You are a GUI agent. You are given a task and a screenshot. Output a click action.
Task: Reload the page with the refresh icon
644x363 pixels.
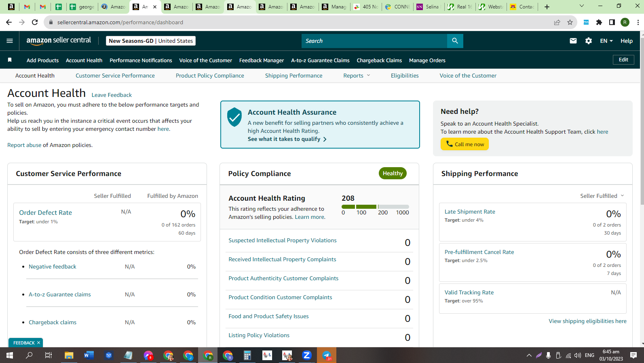pyautogui.click(x=35, y=22)
